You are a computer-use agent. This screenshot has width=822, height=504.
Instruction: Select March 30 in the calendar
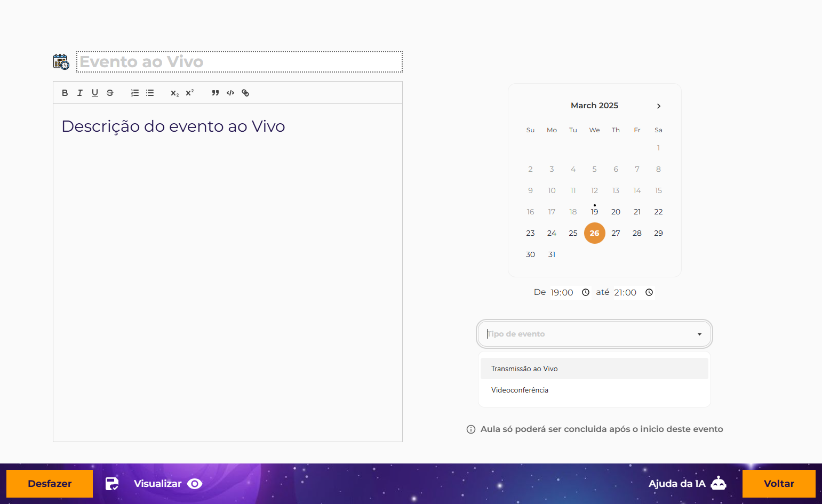point(530,254)
